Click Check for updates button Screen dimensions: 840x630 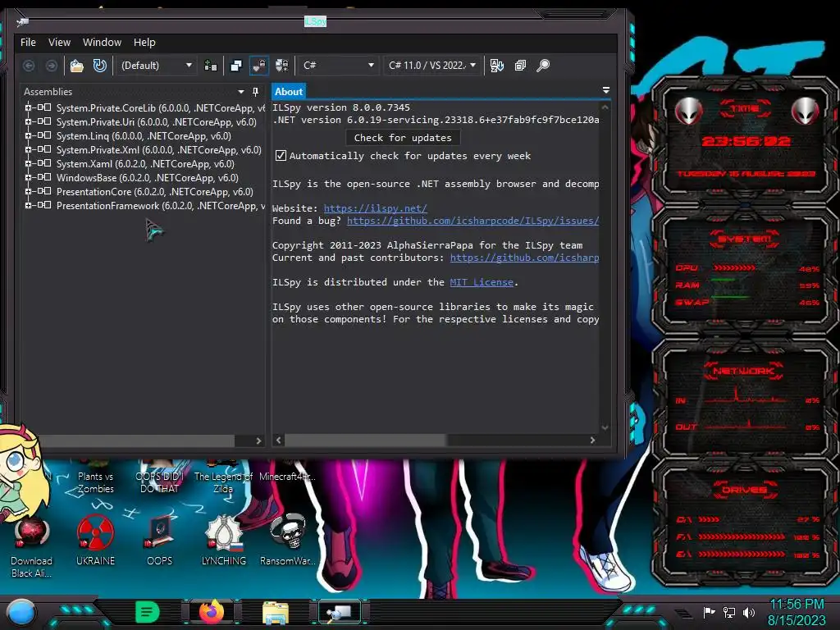pyautogui.click(x=403, y=138)
